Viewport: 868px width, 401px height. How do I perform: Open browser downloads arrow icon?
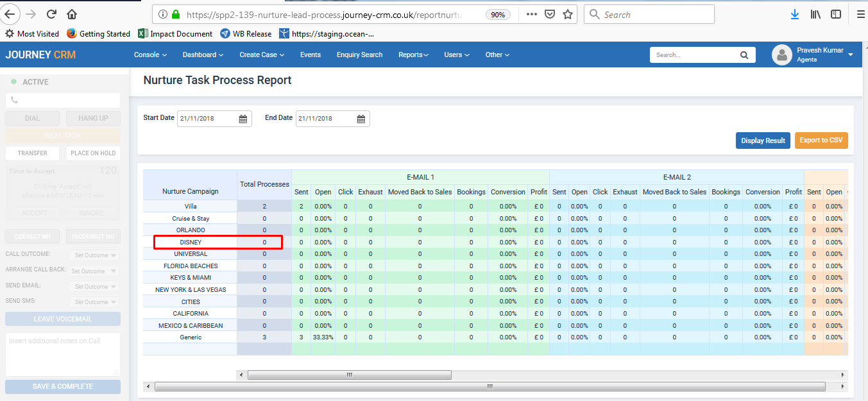(x=795, y=14)
